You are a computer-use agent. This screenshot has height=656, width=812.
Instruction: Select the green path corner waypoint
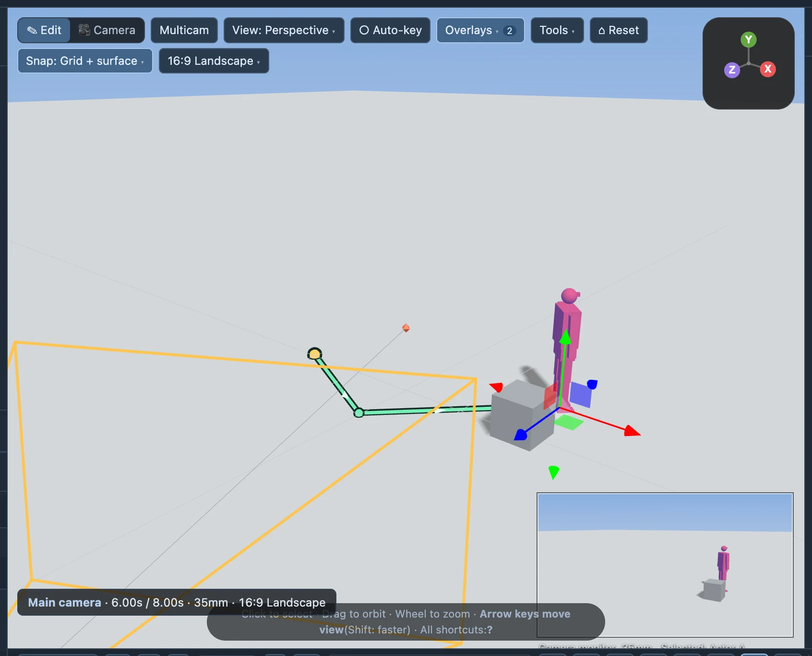coord(358,413)
